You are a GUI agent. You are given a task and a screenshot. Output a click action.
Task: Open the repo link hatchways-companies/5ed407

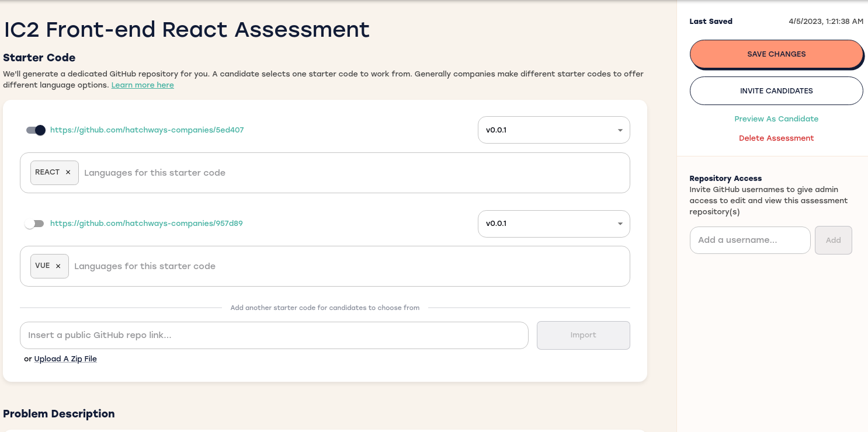click(x=147, y=130)
